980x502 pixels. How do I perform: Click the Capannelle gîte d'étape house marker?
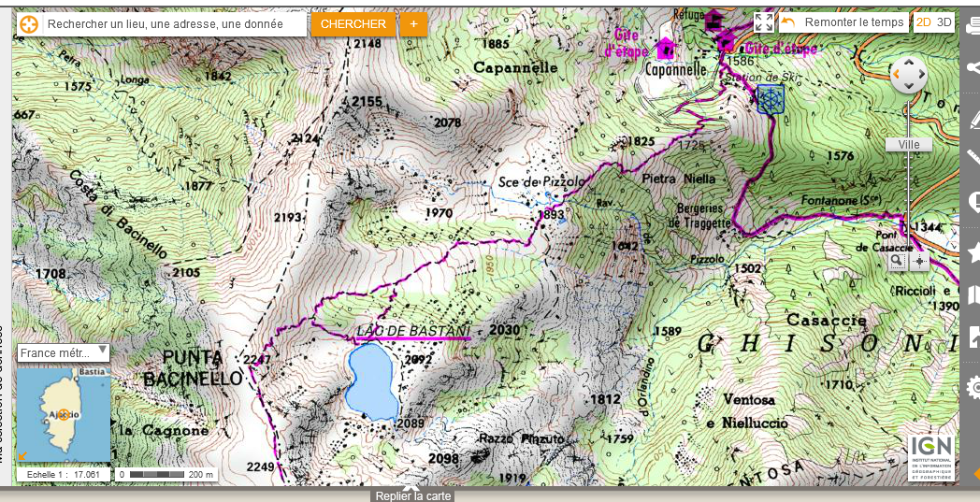click(666, 47)
